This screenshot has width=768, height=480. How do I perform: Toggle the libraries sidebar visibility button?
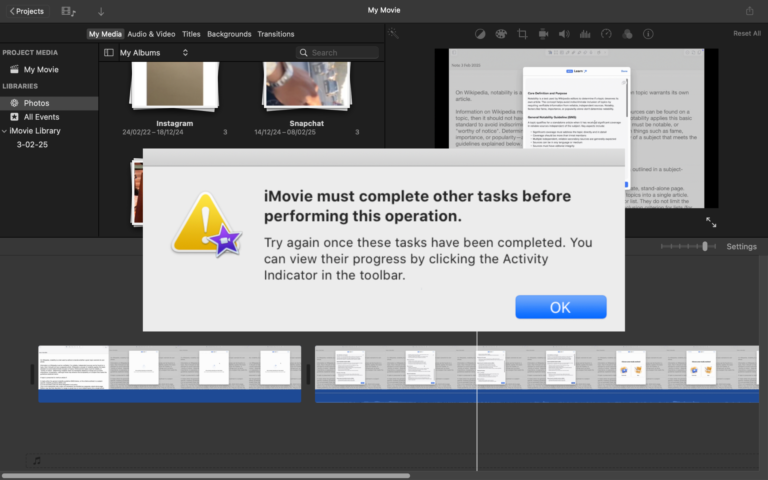pyautogui.click(x=109, y=52)
